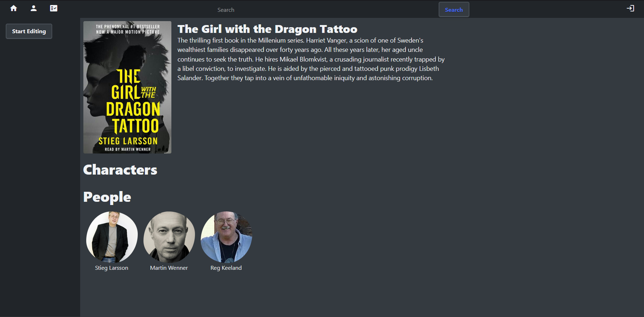This screenshot has width=644, height=317.
Task: Click the 'Read by Martin Wenner' cover line
Action: coord(128,150)
